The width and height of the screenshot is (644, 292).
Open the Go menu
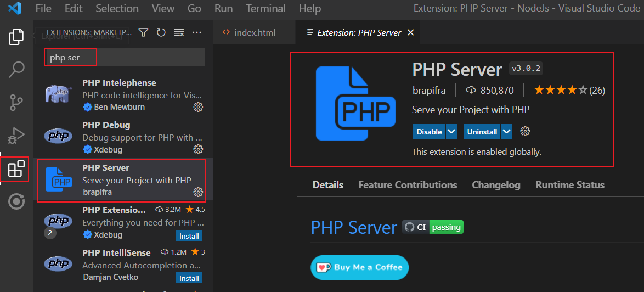point(194,8)
